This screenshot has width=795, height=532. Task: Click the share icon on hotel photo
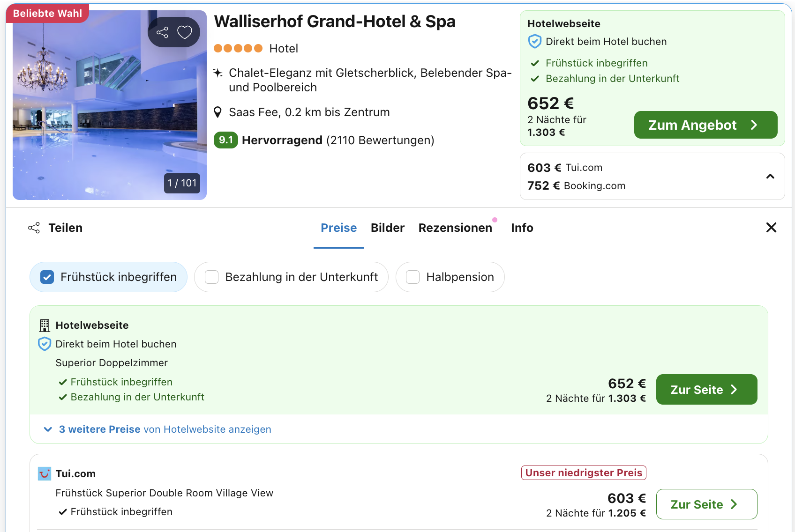click(x=162, y=32)
